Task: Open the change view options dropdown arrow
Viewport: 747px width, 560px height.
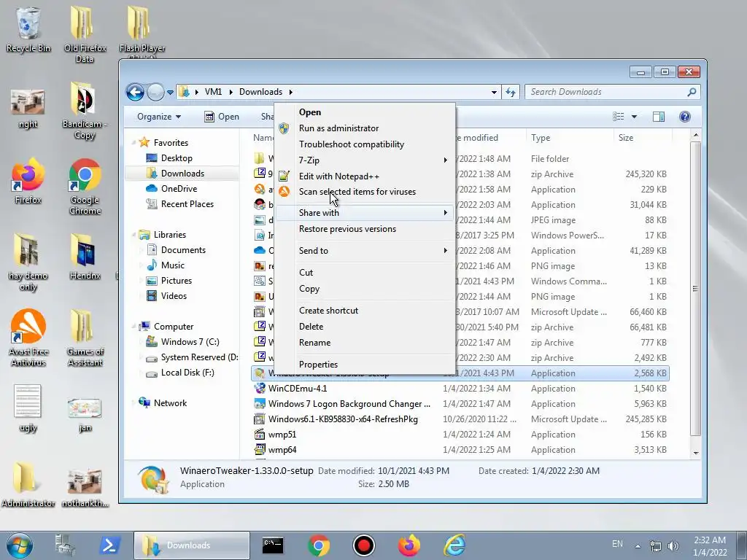Action: [x=634, y=117]
